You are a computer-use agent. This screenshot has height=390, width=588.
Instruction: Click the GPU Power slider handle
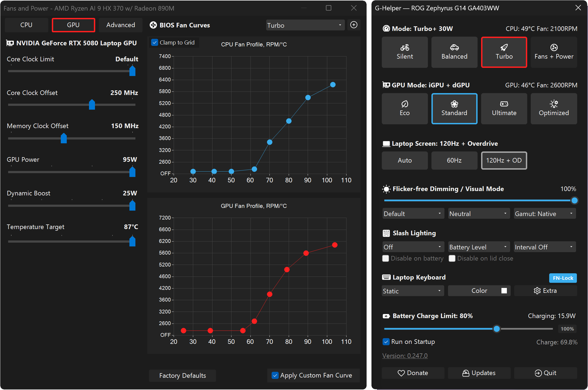pyautogui.click(x=132, y=172)
